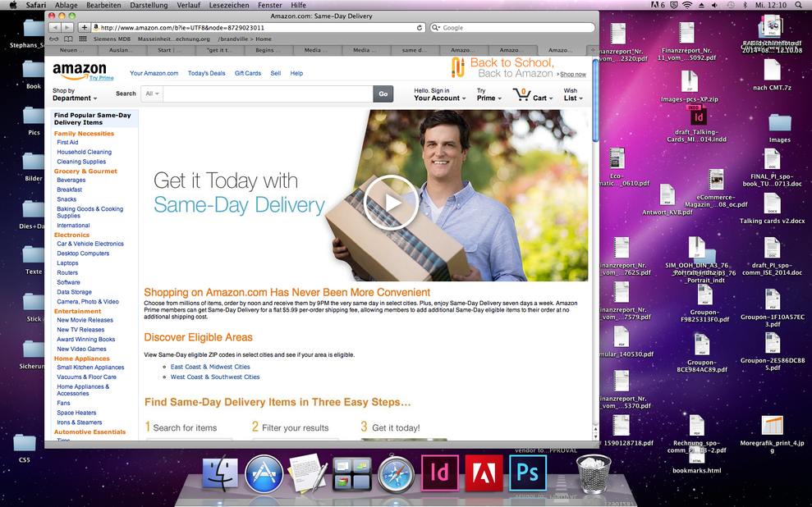Viewport: 812px width, 507px height.
Task: Click the Go search button
Action: pos(383,94)
